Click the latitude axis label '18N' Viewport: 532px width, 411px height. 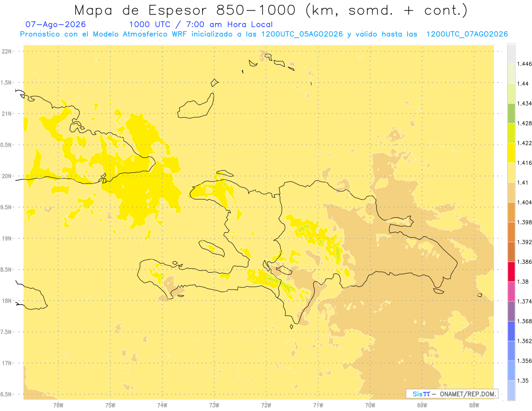point(7,301)
